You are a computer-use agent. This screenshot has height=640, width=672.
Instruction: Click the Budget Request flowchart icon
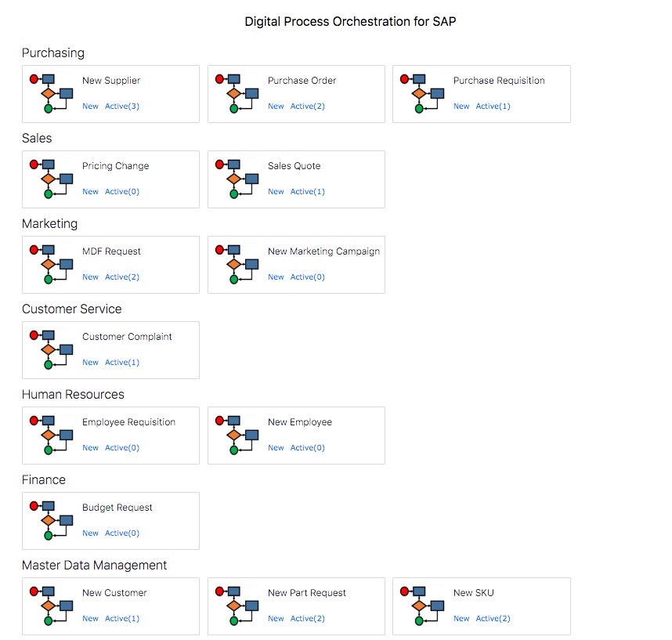(50, 519)
